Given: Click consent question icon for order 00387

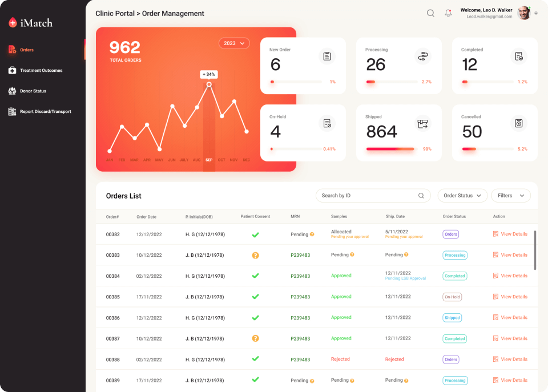Looking at the screenshot, I should point(256,338).
